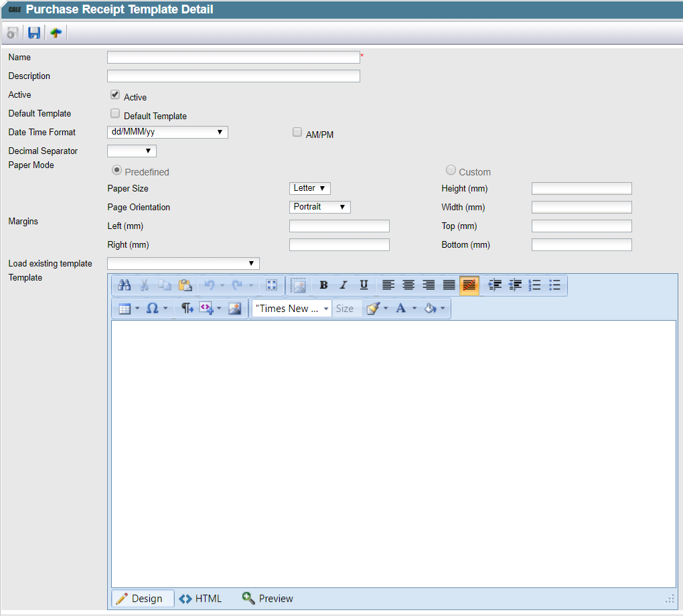Click the editor resize handle corner
The width and height of the screenshot is (683, 616).
click(x=670, y=599)
